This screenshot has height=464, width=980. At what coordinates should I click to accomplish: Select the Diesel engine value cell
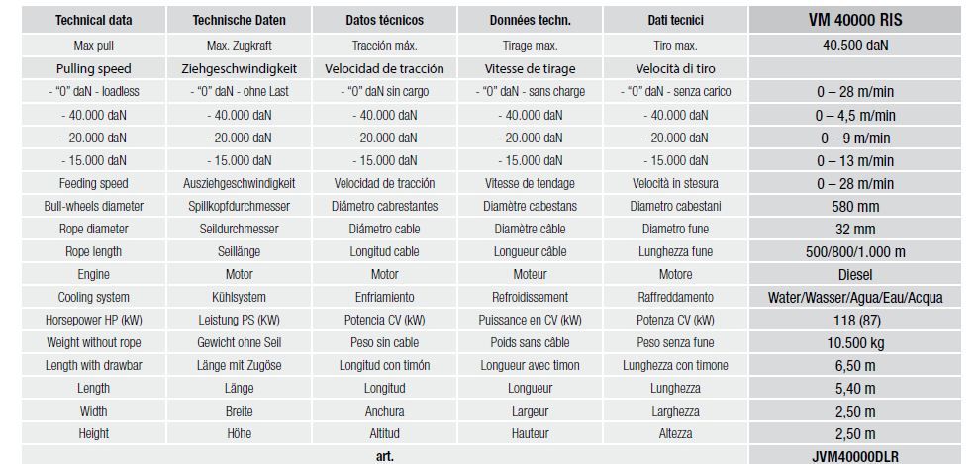point(855,274)
